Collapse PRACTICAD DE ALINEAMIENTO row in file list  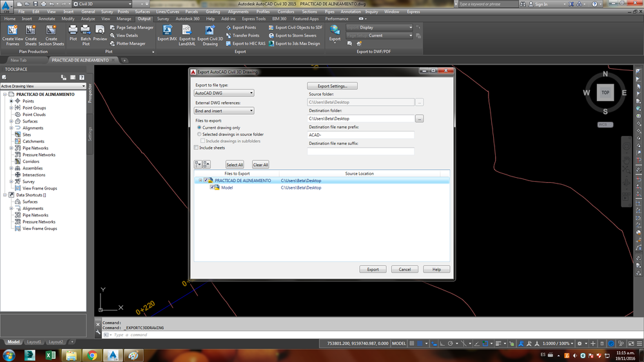coord(200,180)
